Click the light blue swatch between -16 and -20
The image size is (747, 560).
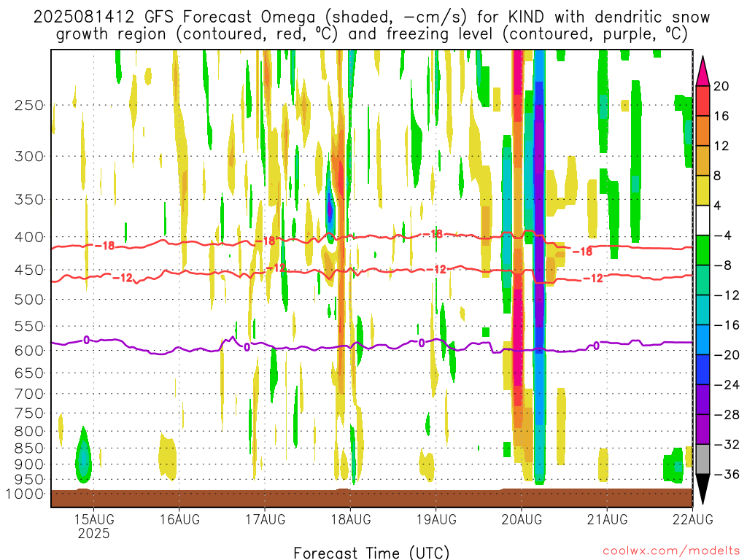pyautogui.click(x=703, y=340)
